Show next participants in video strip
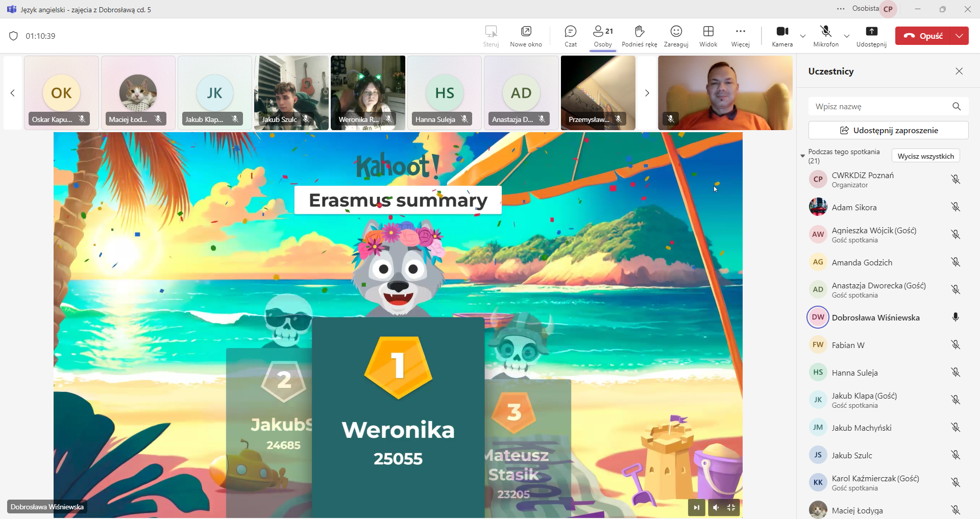The height and width of the screenshot is (519, 980). [x=647, y=93]
